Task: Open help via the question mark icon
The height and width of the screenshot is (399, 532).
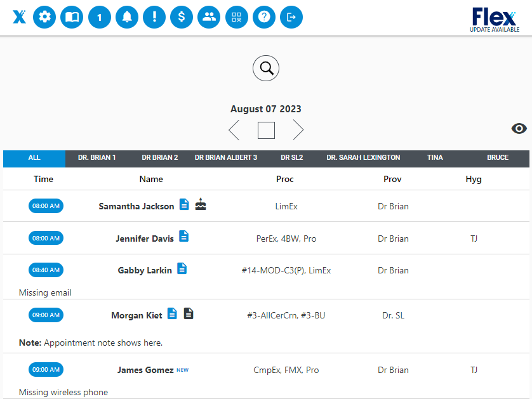Action: [x=263, y=17]
